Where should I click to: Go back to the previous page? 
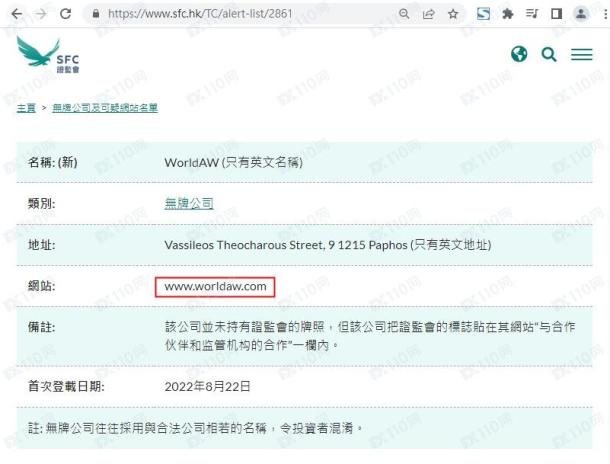point(17,14)
